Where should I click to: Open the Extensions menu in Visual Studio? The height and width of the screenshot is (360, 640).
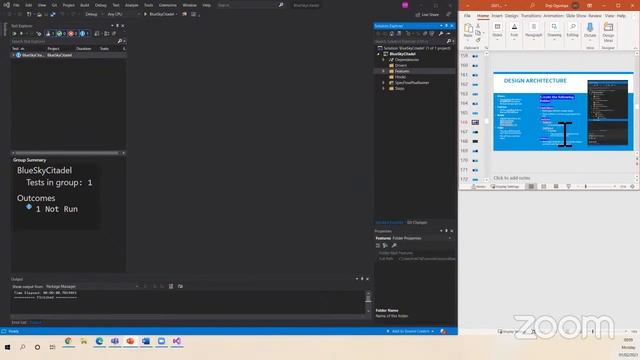[167, 5]
